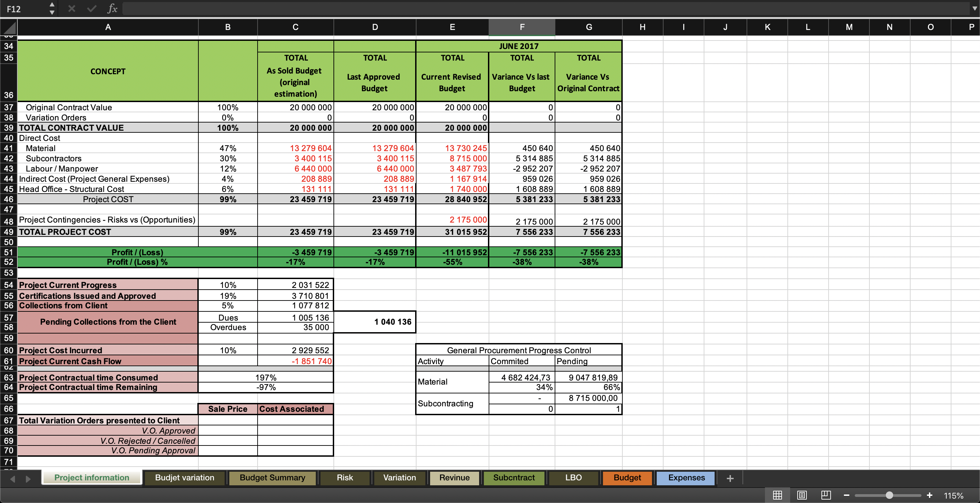Select General Procurement Progress Control title

click(x=519, y=350)
